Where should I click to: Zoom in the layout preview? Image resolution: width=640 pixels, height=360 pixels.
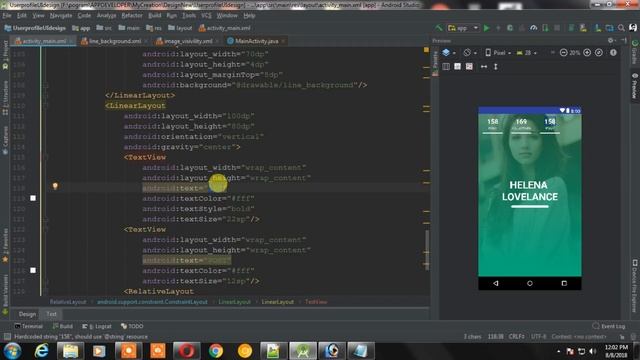(x=587, y=53)
